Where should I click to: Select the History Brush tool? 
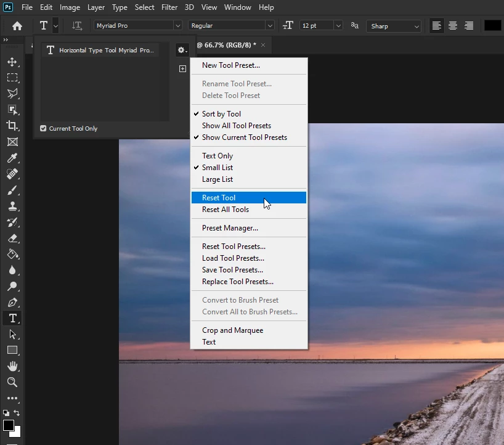click(12, 222)
